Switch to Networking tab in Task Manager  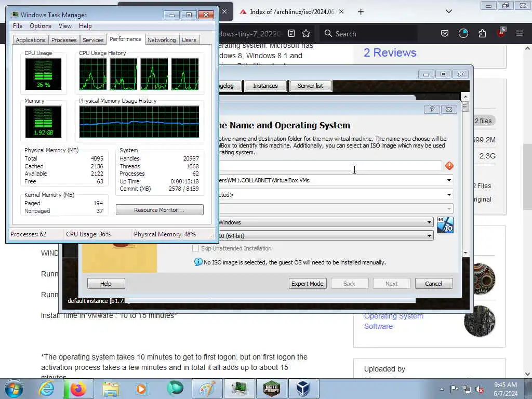(x=162, y=40)
